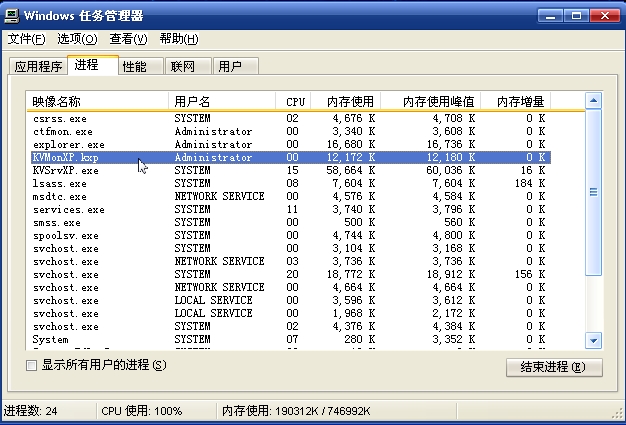The image size is (626, 425).
Task: Click the 结束进程(E) button
Action: click(554, 367)
